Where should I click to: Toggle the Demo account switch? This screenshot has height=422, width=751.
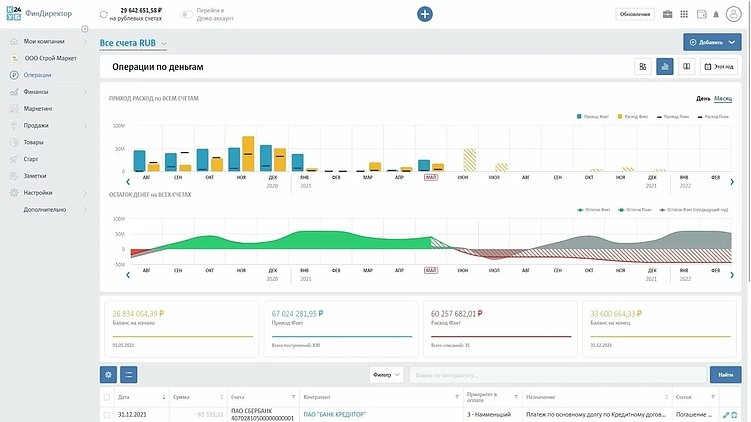click(186, 15)
